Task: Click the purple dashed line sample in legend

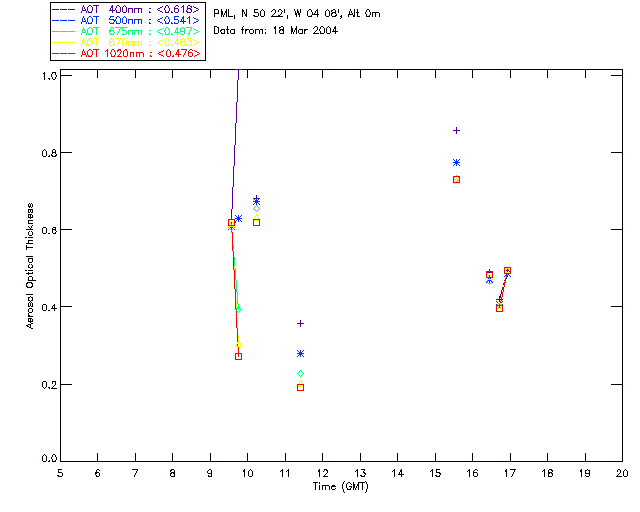Action: [x=64, y=9]
